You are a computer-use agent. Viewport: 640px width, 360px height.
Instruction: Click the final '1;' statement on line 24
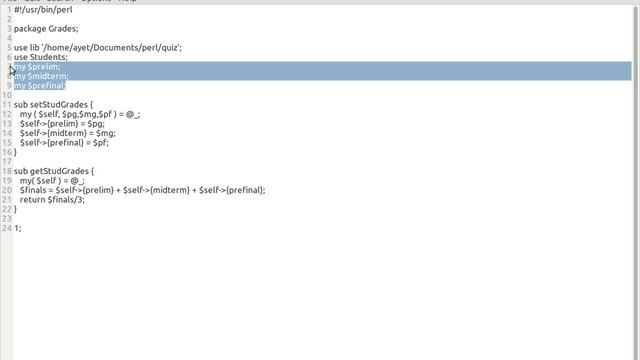point(18,228)
